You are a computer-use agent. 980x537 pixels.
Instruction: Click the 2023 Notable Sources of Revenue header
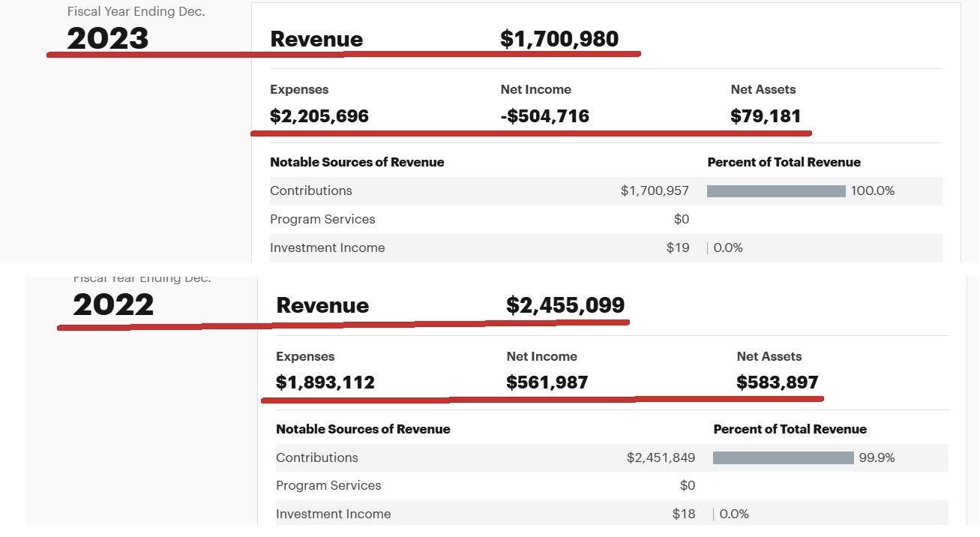[x=357, y=162]
